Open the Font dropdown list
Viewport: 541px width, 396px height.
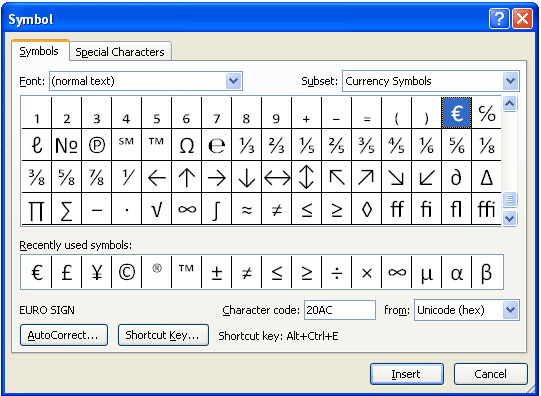234,81
